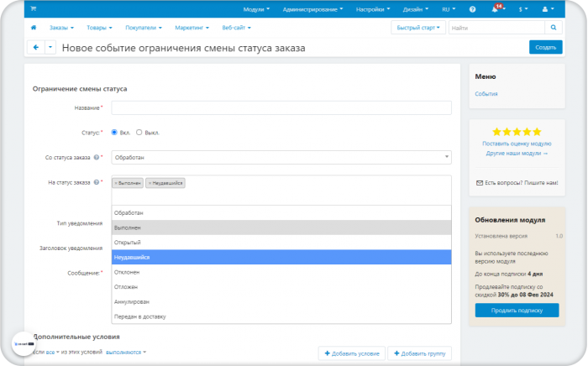Click the round chat widget icon
Image resolution: width=588 pixels, height=366 pixels.
24,343
